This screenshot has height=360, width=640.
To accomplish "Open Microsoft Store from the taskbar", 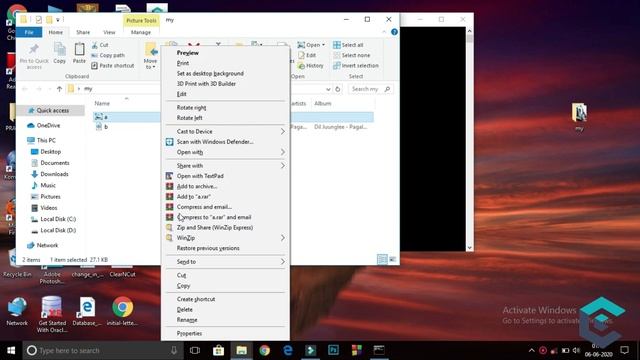I will [218, 350].
